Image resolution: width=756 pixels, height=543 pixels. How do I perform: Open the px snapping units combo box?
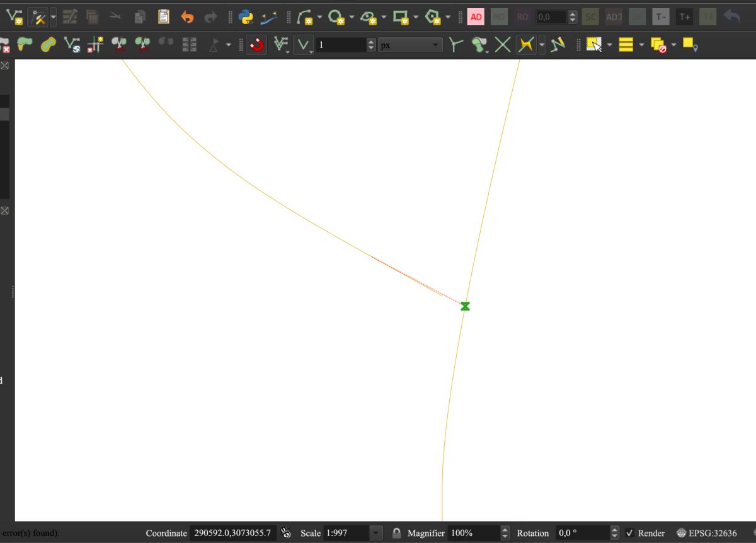coord(410,45)
